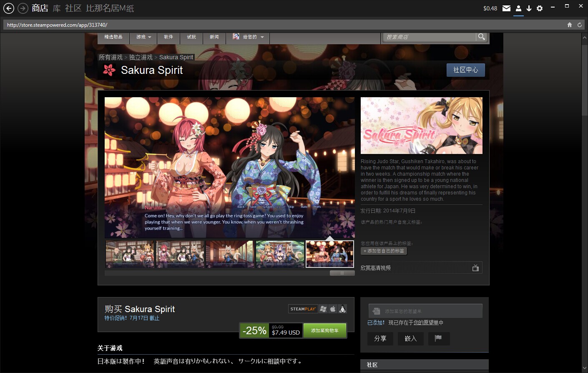
Task: Click the 特价促销! 7月17日 截止 text
Action: (132, 318)
